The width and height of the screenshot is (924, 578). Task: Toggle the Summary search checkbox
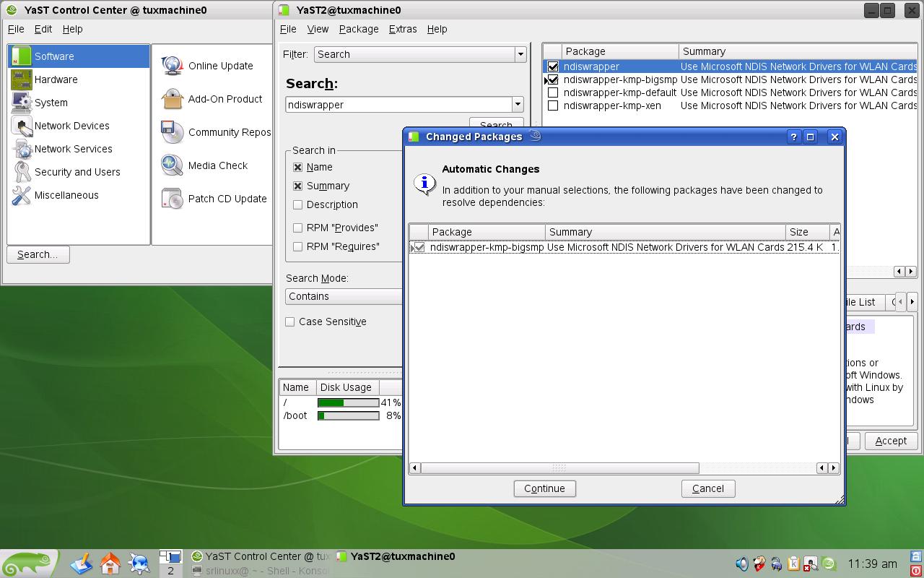coord(297,186)
